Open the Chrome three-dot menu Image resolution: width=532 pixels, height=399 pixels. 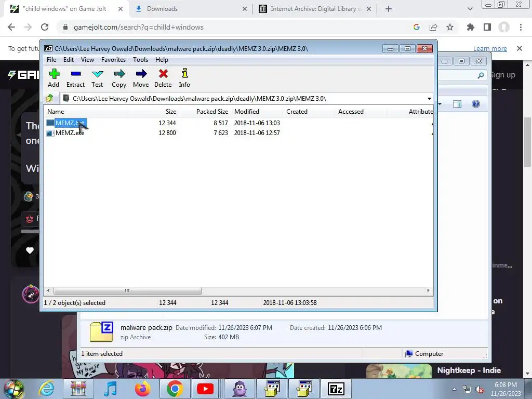[521, 27]
